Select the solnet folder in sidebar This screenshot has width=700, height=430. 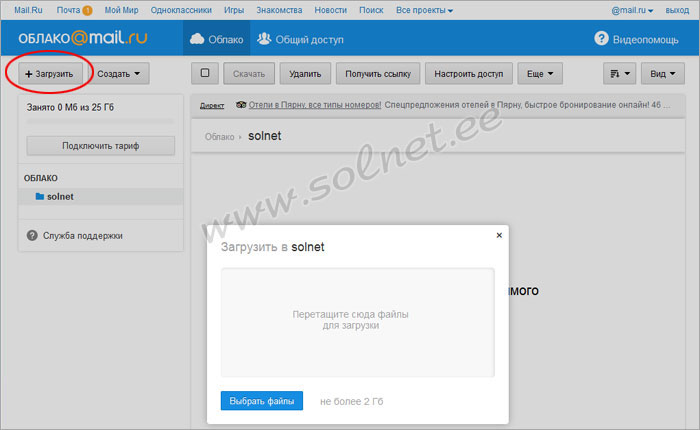coord(60,197)
